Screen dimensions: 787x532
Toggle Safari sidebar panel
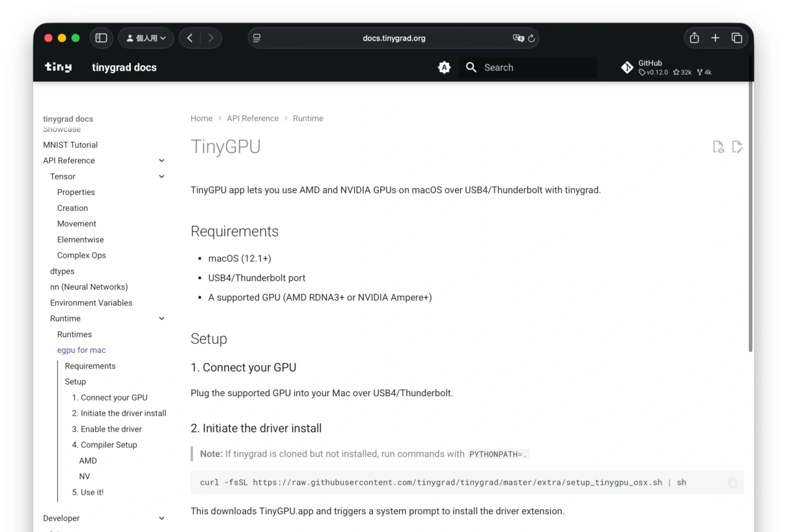click(x=101, y=38)
